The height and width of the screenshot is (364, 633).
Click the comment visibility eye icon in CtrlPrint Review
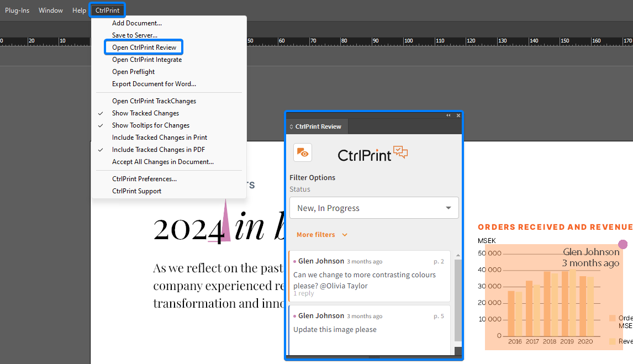302,153
